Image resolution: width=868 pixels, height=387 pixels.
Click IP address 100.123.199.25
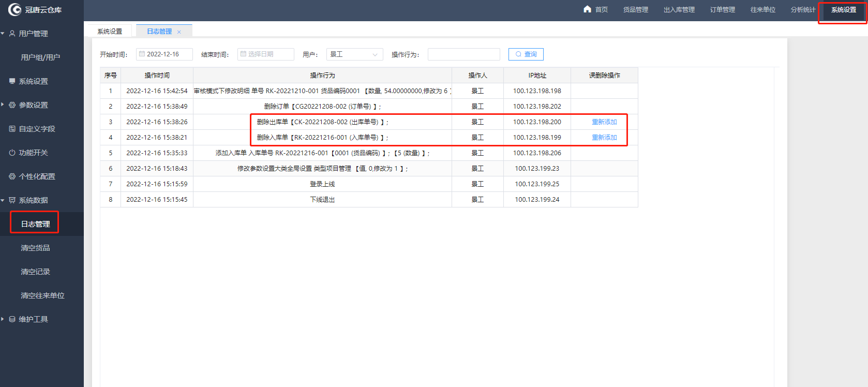tap(537, 184)
